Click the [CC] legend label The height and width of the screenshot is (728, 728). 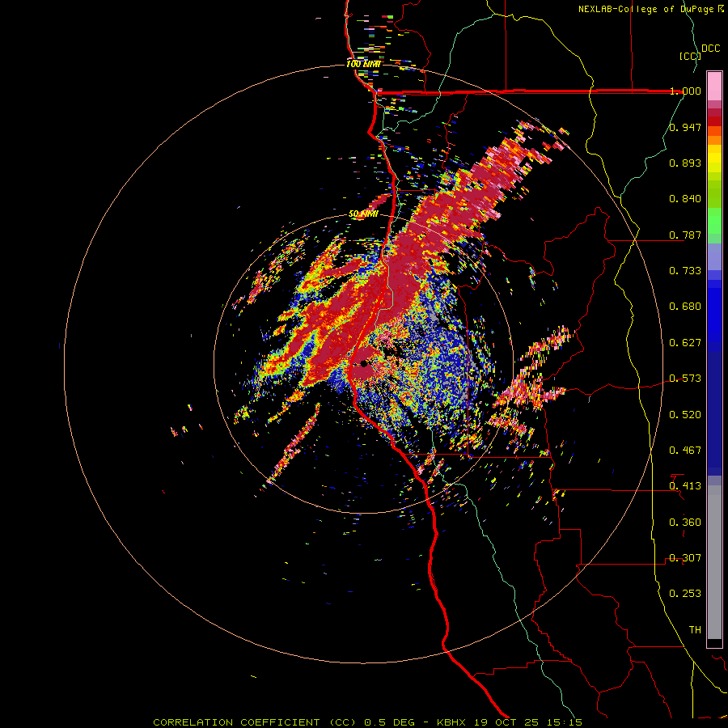click(690, 56)
